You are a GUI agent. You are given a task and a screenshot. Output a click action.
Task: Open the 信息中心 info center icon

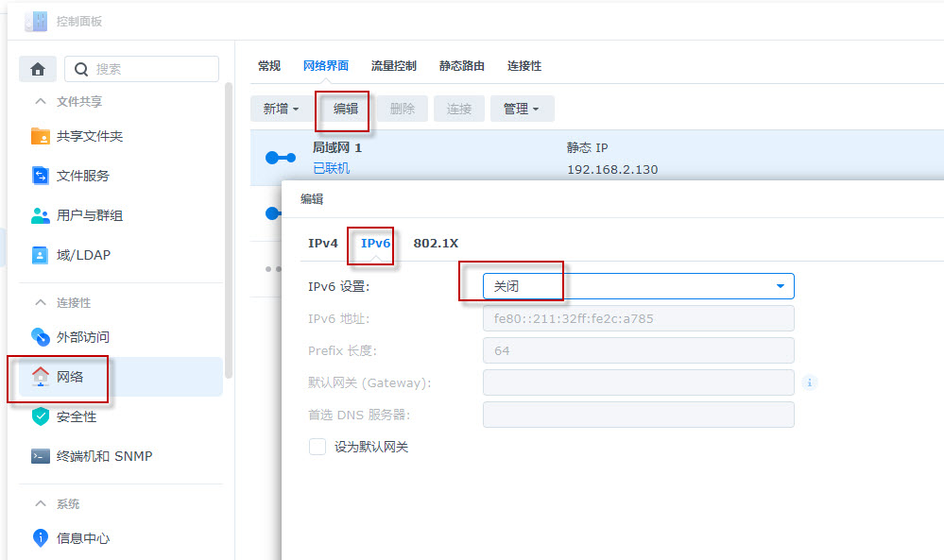tap(41, 537)
